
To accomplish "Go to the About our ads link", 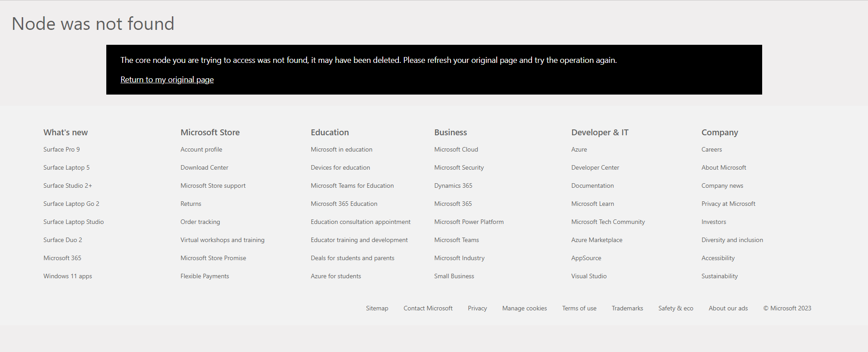I will (x=728, y=308).
